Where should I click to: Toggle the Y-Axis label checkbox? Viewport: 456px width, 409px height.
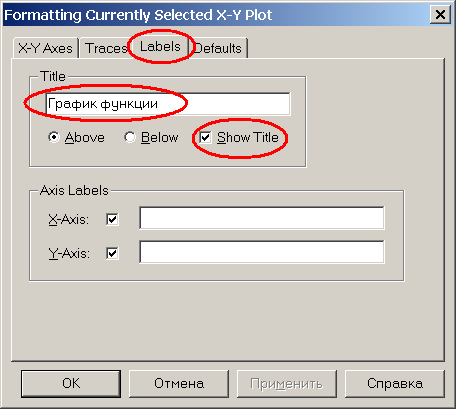pos(112,253)
